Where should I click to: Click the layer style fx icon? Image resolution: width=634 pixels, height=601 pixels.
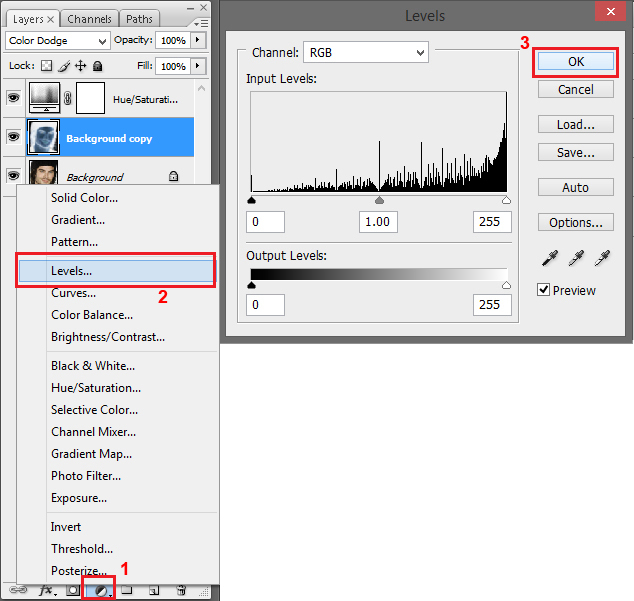(x=46, y=591)
